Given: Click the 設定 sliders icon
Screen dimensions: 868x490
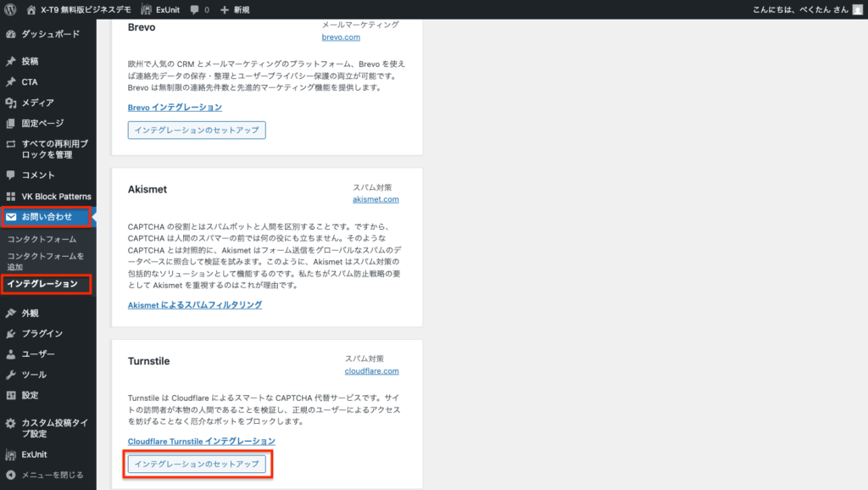Looking at the screenshot, I should (10, 395).
